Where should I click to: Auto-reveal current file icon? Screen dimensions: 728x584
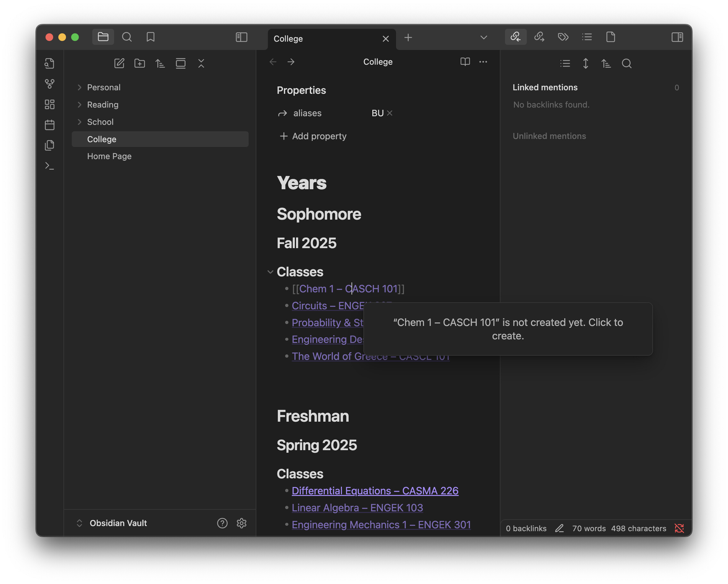(x=181, y=63)
